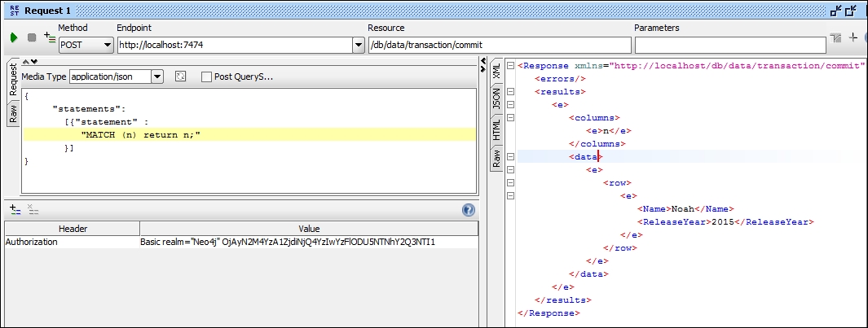Toggle the Post QueryString checkbox
This screenshot has height=328, width=868.
(206, 77)
